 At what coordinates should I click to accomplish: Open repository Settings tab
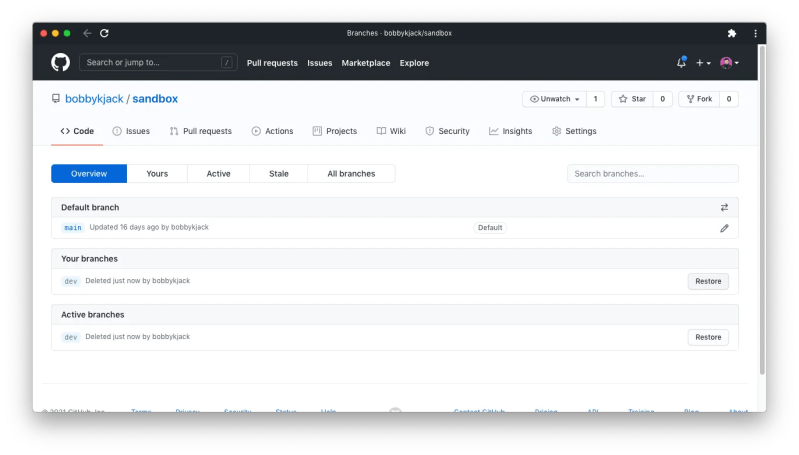pos(574,131)
